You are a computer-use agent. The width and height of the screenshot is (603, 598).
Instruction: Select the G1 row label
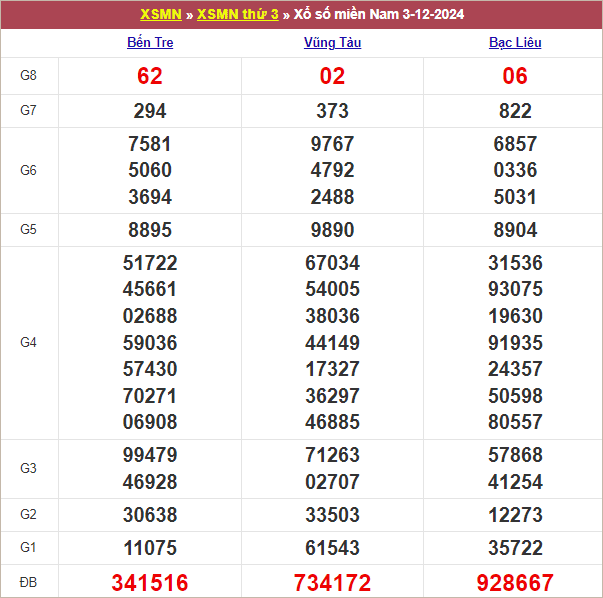coord(28,547)
